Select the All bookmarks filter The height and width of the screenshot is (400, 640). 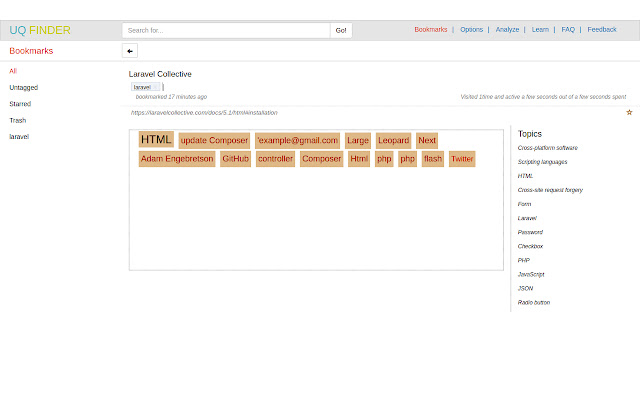(x=13, y=71)
